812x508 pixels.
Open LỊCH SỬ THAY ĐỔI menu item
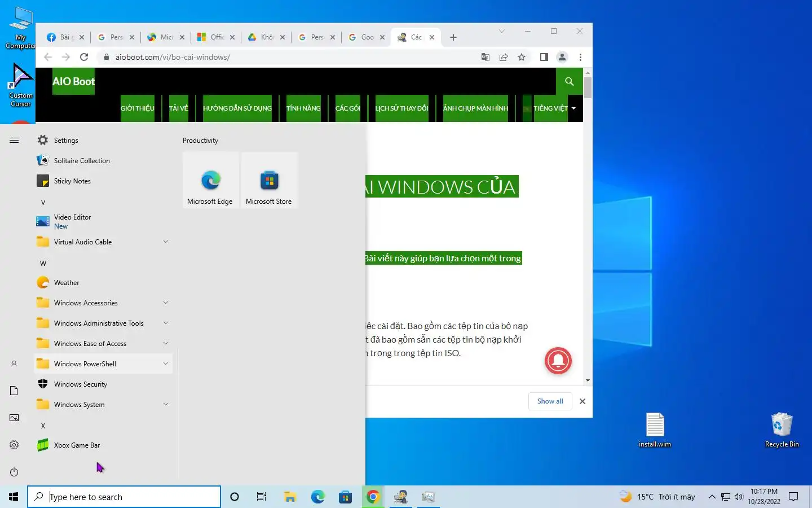(x=401, y=108)
